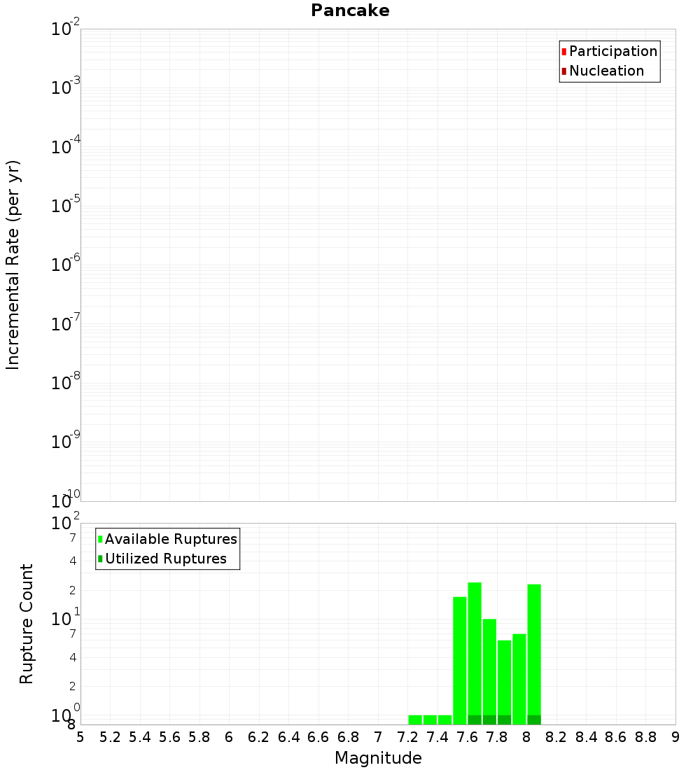The width and height of the screenshot is (700, 770).
Task: Click the Pancake chart title
Action: (x=350, y=10)
